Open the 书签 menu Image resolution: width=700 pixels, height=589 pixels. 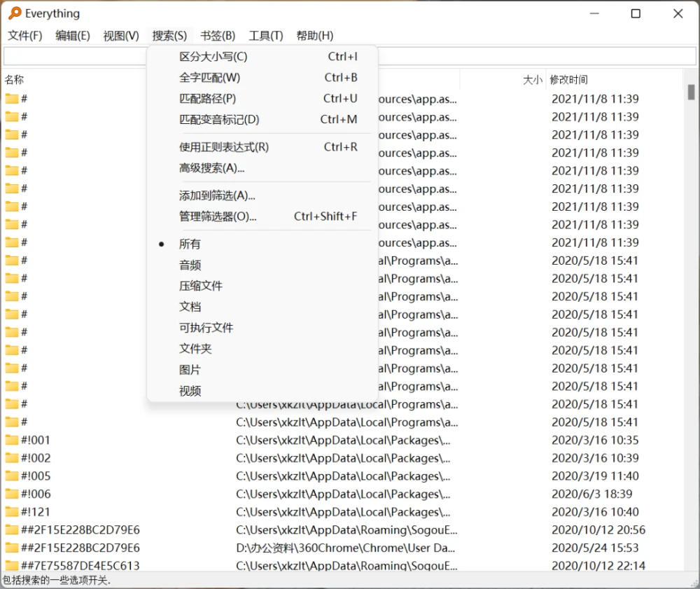217,36
